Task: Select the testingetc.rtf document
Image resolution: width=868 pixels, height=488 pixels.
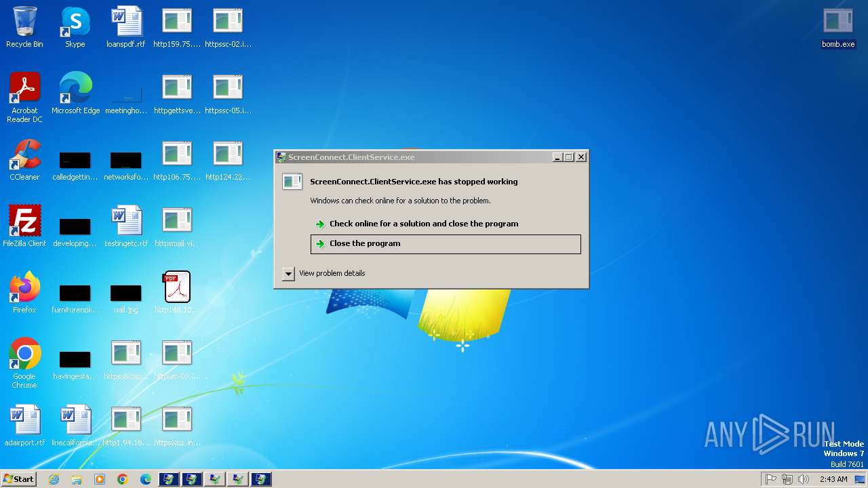Action: (126, 226)
